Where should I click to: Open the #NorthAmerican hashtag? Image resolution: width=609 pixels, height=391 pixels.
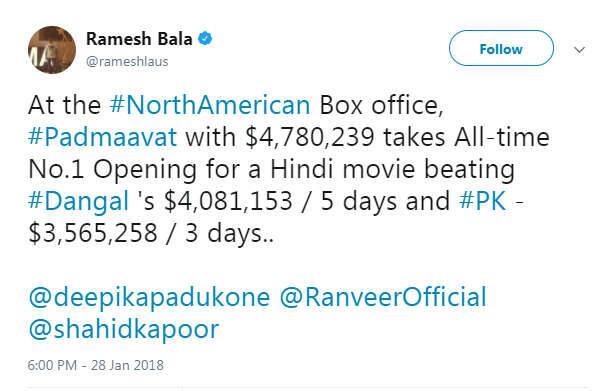(x=210, y=105)
